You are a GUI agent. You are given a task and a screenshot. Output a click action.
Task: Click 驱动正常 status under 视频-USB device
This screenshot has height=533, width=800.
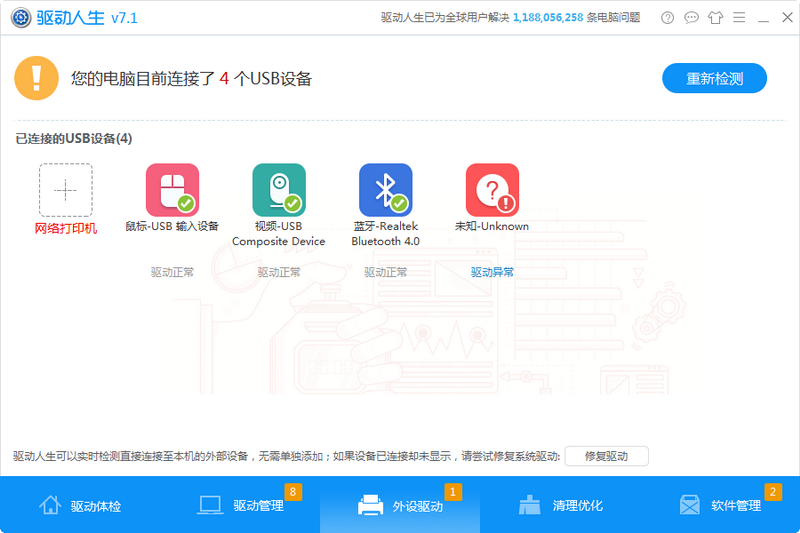(279, 272)
